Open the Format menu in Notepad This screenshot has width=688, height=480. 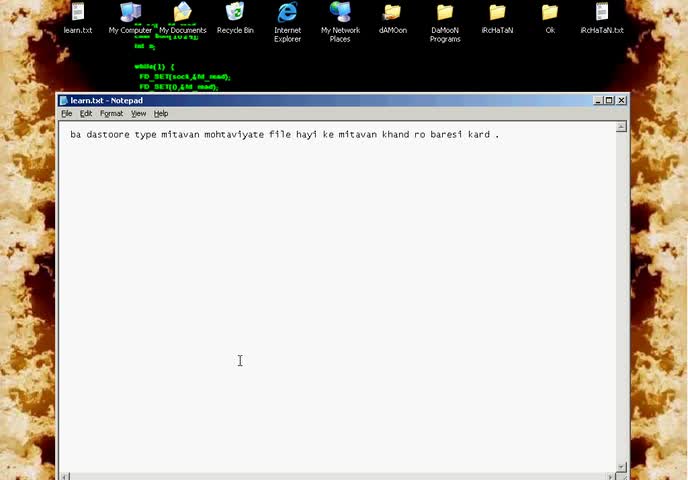tap(111, 114)
